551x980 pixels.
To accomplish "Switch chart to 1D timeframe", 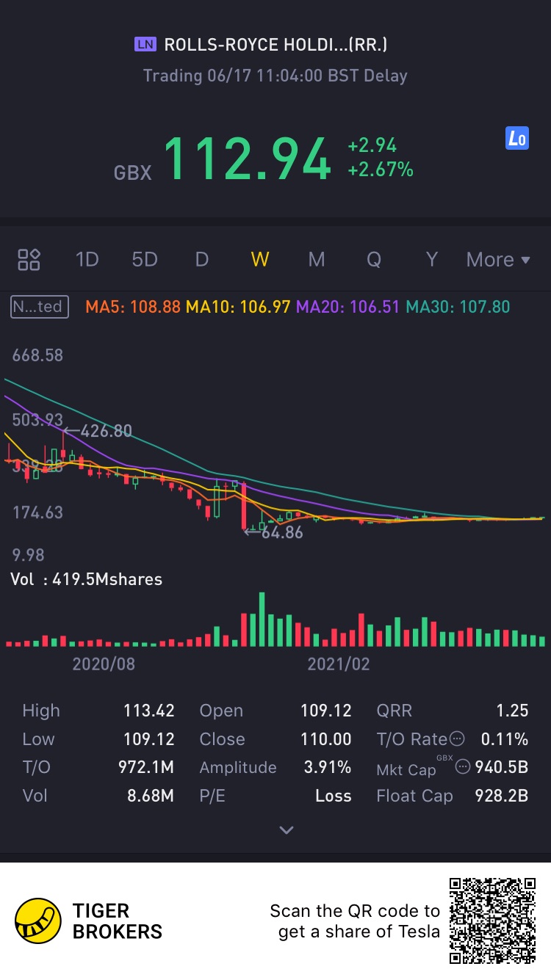I will coord(87,259).
